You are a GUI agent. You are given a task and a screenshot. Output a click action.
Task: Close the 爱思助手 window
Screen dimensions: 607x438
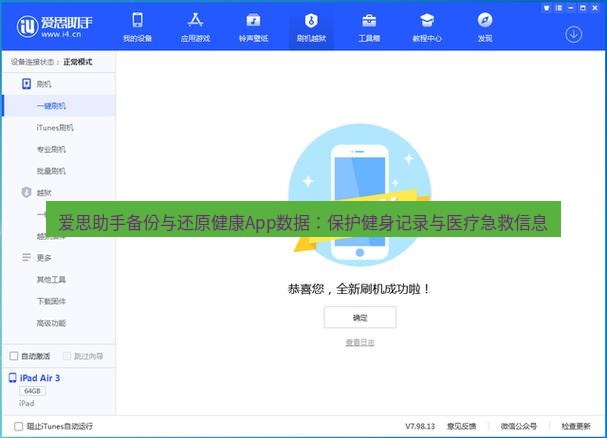coord(595,8)
